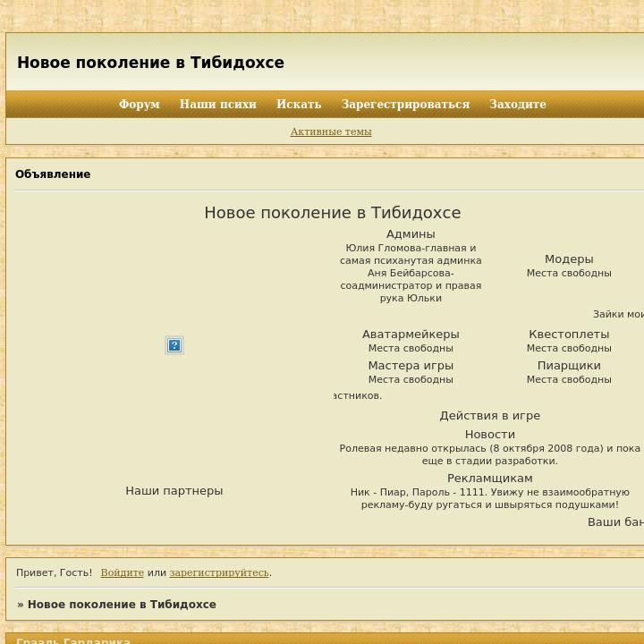Screen dimensions: 644x644
Task: Click the Пиарщики heading
Action: tap(569, 366)
